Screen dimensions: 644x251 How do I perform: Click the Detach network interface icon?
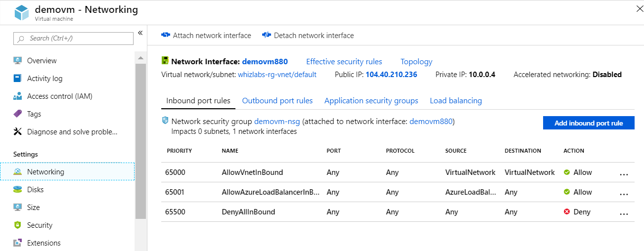click(x=267, y=36)
